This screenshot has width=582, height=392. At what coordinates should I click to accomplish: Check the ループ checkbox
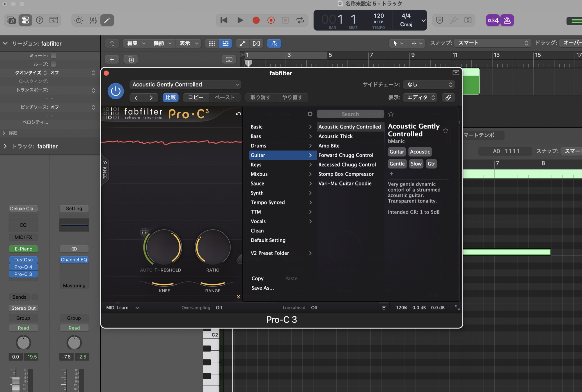53,64
